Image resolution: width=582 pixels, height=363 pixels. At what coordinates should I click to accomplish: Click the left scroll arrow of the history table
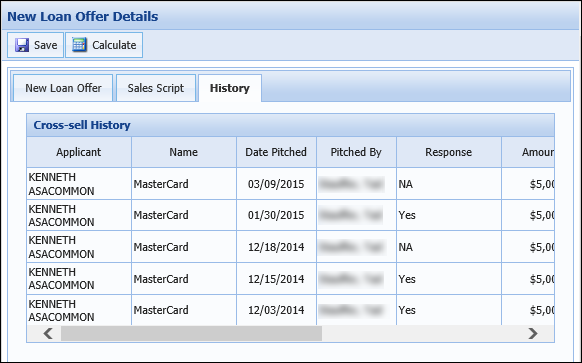click(x=48, y=333)
